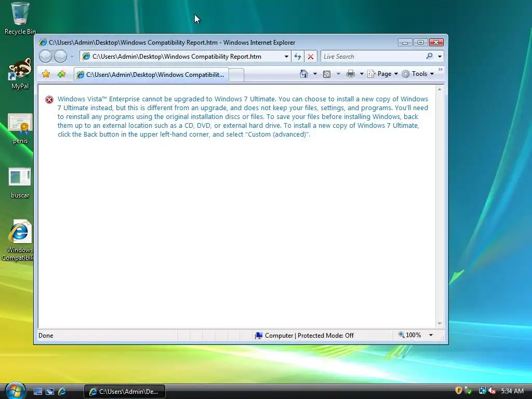Show more toolbar commands chevron
This screenshot has height=399, width=532.
pos(441,70)
